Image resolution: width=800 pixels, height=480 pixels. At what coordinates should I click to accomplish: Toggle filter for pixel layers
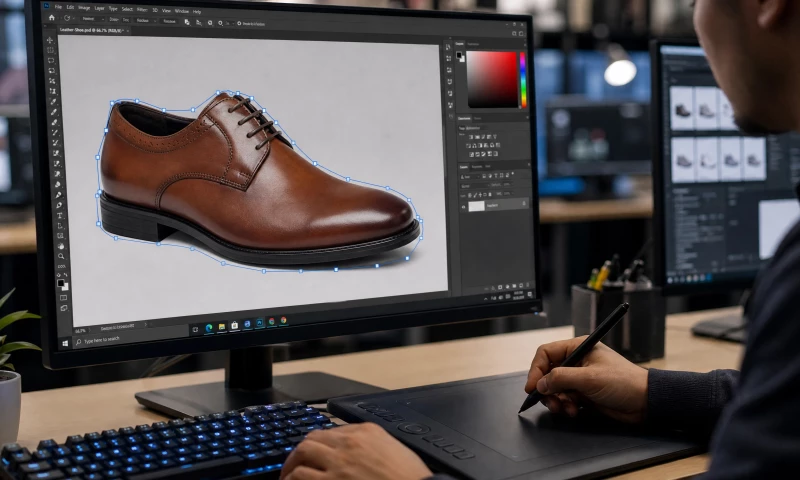484,176
